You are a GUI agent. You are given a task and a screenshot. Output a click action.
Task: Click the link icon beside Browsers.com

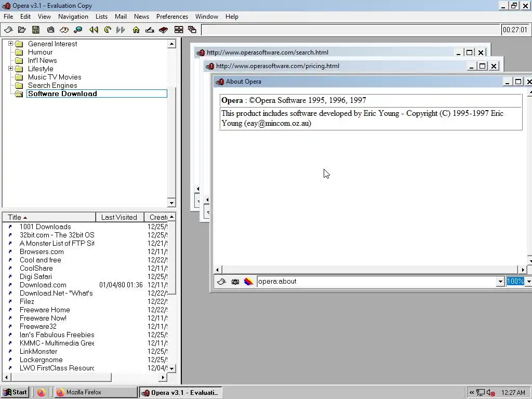[10, 252]
